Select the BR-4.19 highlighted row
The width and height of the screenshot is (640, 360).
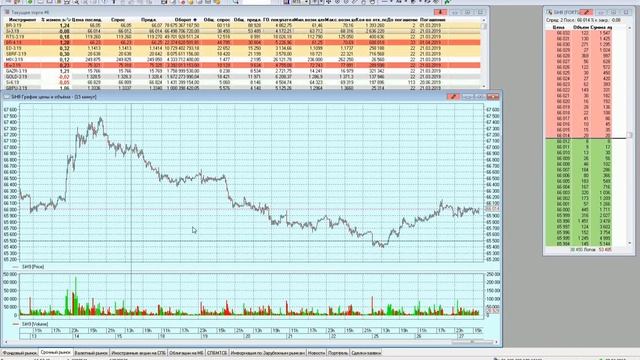coord(241,42)
